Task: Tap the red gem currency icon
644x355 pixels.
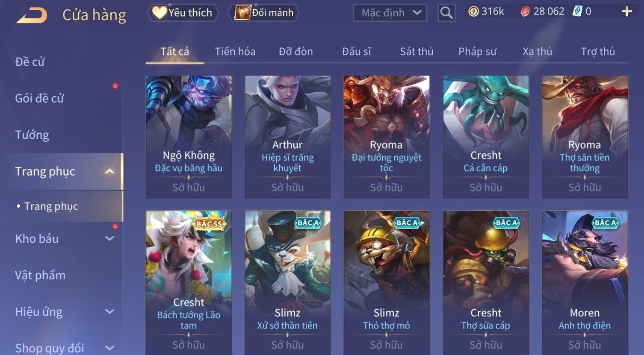Action: point(525,12)
